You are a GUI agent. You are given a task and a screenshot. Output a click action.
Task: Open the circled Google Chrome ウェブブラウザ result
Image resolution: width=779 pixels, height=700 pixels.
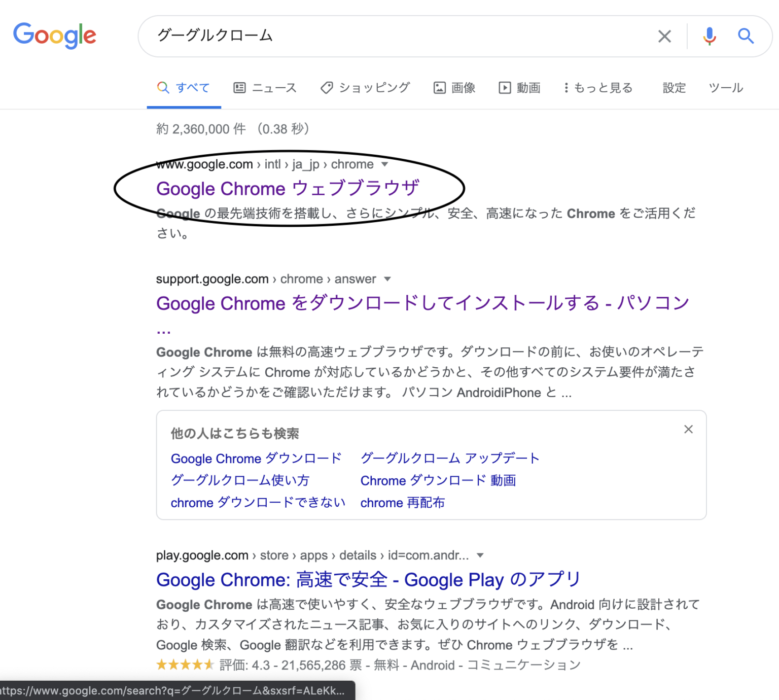coord(288,188)
